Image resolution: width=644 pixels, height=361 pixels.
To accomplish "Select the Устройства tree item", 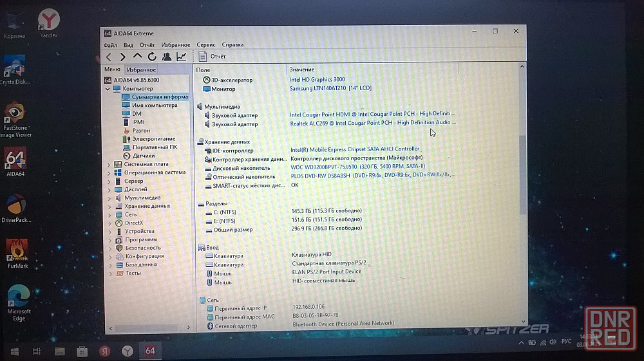I will click(135, 232).
